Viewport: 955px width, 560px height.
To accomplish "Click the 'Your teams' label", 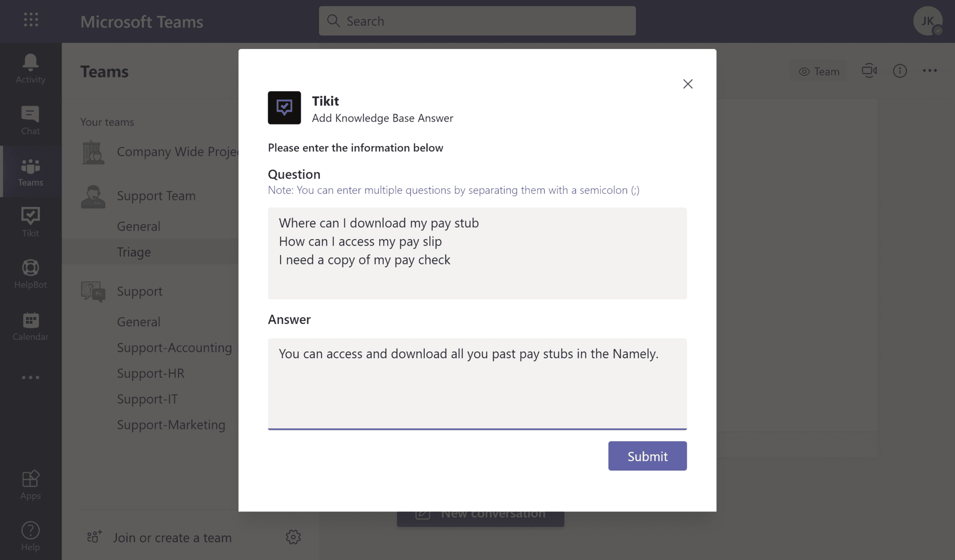I will tap(107, 122).
